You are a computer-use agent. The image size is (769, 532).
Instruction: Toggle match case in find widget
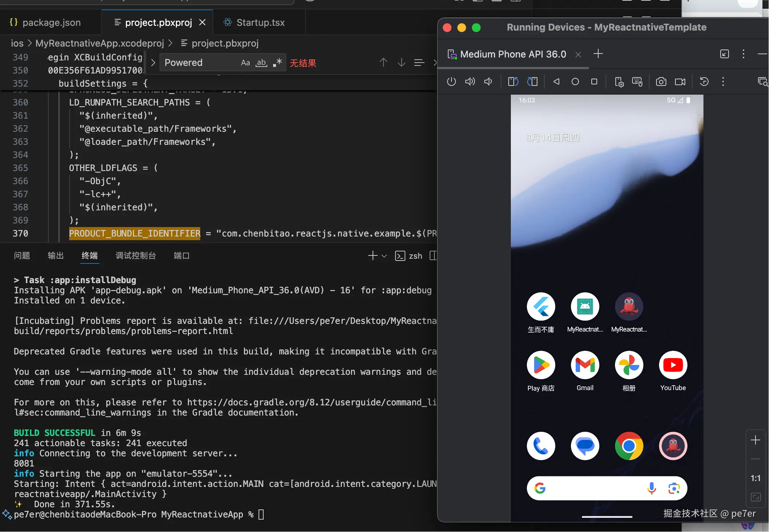coord(245,63)
